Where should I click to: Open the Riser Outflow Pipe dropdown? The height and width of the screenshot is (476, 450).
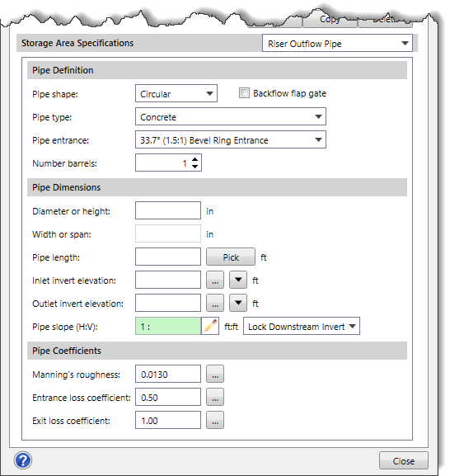click(x=337, y=44)
